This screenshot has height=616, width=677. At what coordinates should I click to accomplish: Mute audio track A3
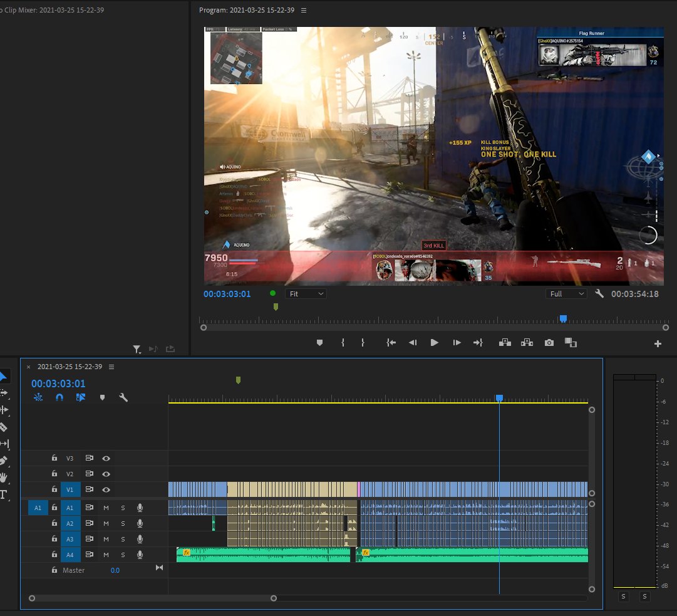pos(106,539)
